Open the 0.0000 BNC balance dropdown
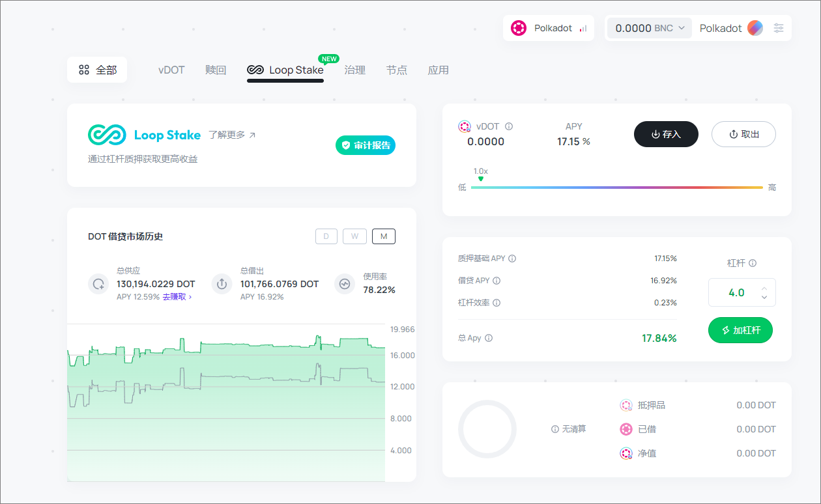821x504 pixels. click(x=650, y=28)
